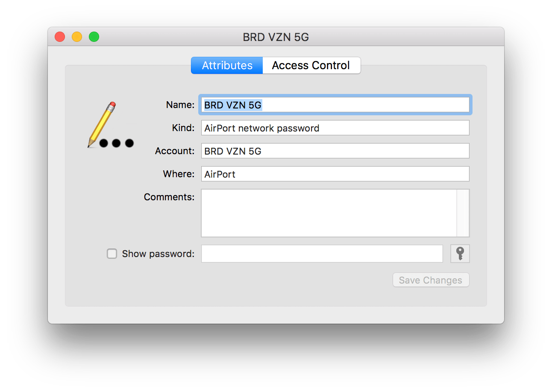Image resolution: width=552 pixels, height=392 pixels.
Task: Click the Comments box vertical scrollbar
Action: pos(463,213)
